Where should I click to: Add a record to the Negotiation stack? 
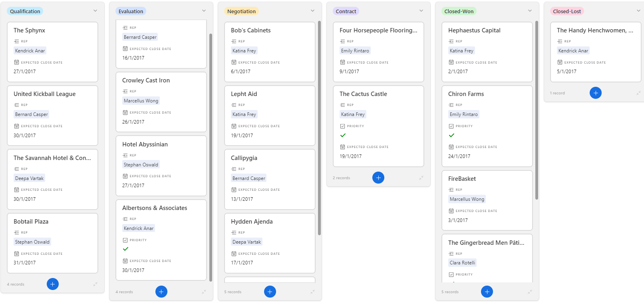[270, 292]
